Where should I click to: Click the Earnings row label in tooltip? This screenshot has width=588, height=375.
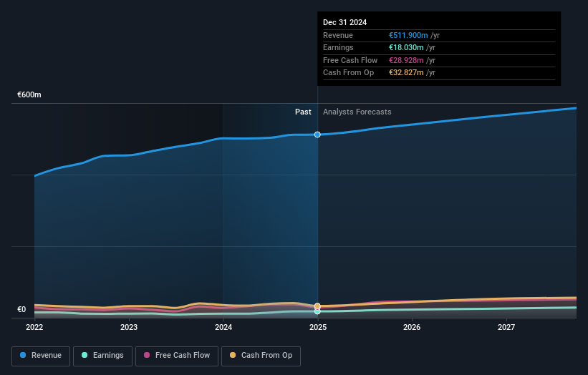(x=338, y=47)
